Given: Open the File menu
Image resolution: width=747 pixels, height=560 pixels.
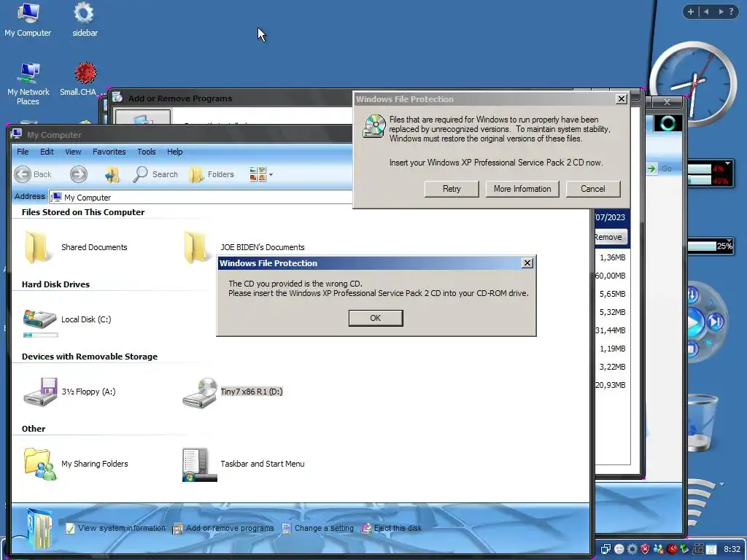Looking at the screenshot, I should click(x=23, y=152).
